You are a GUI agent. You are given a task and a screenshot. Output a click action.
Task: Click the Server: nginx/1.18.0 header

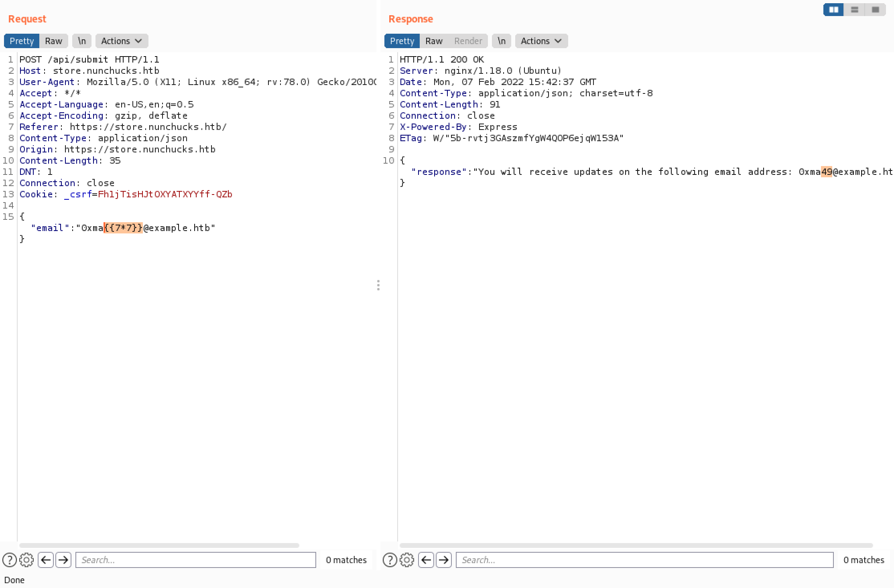coord(481,71)
